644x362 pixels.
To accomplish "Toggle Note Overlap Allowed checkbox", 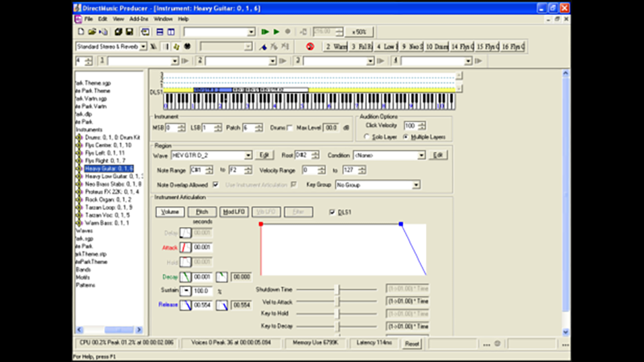I will tap(215, 185).
